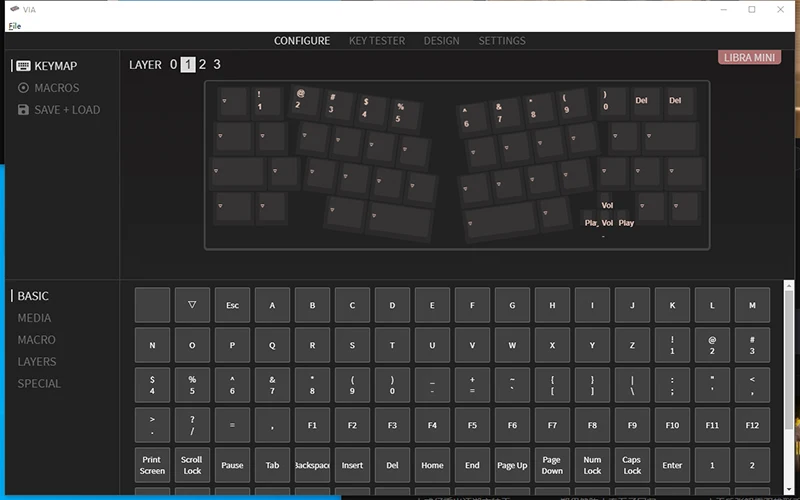800x500 pixels.
Task: Select the blank empty keycode in palette
Action: (152, 305)
